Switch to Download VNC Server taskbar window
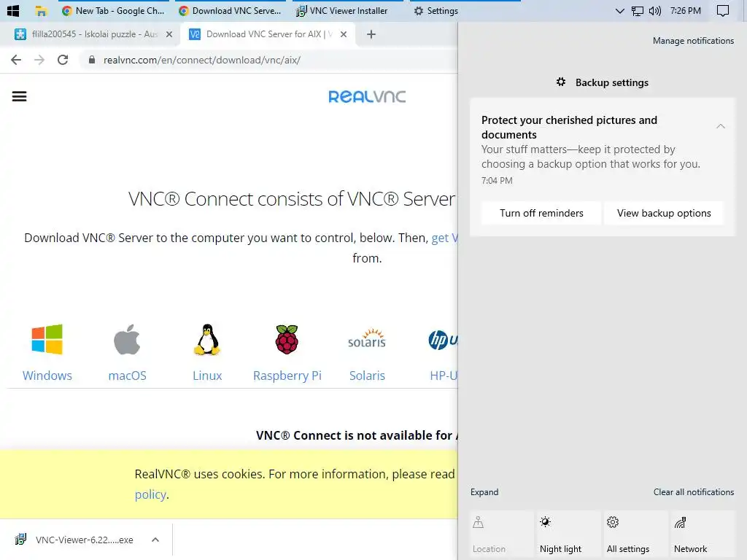This screenshot has height=560, width=747. [230, 10]
